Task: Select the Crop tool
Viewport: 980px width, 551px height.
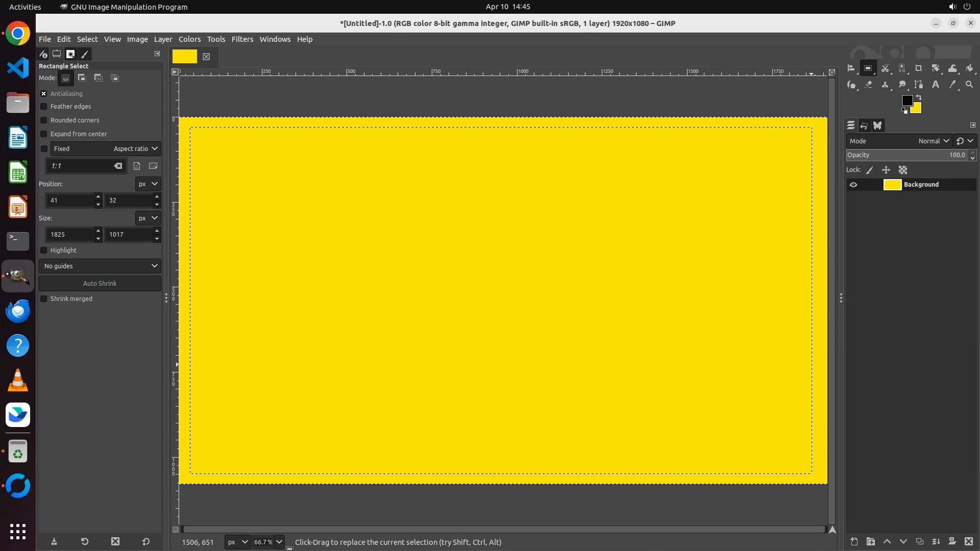Action: 918,68
